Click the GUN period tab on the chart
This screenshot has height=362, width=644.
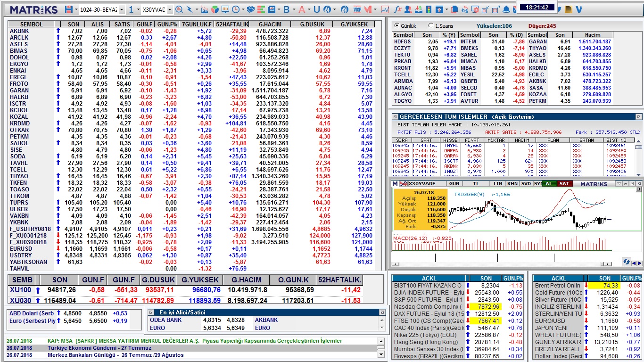454,184
